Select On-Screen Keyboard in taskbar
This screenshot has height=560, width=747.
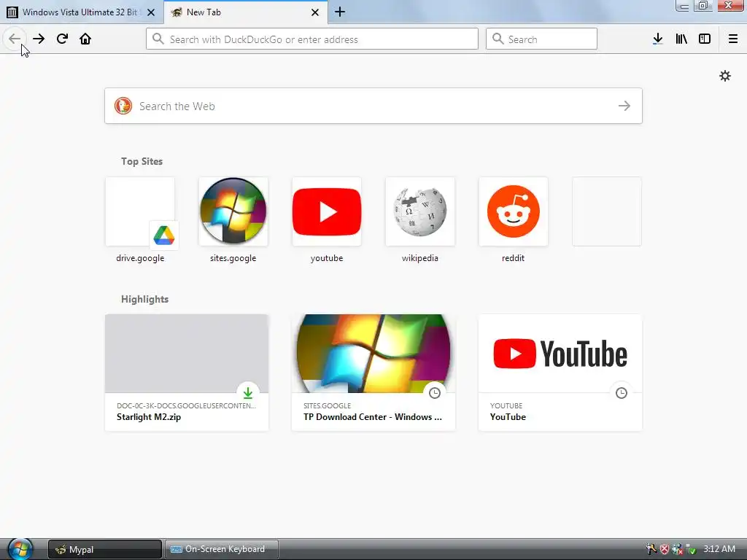[x=222, y=550]
